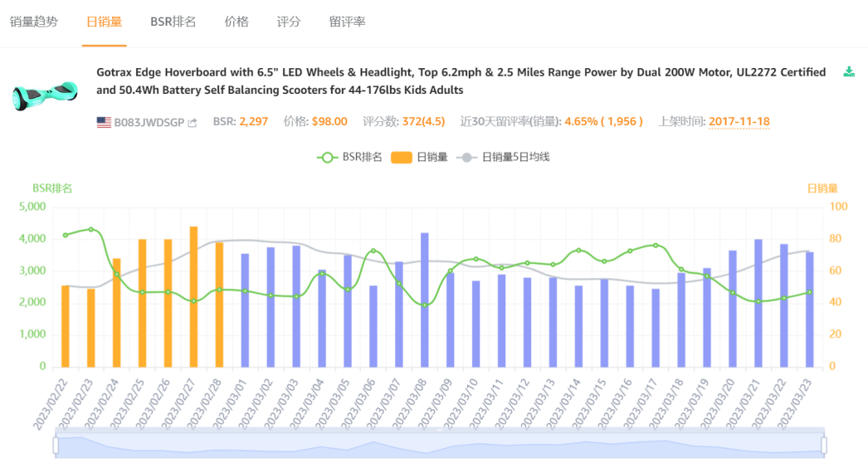Click the US flag icon
The height and width of the screenshot is (473, 868).
pyautogui.click(x=104, y=122)
